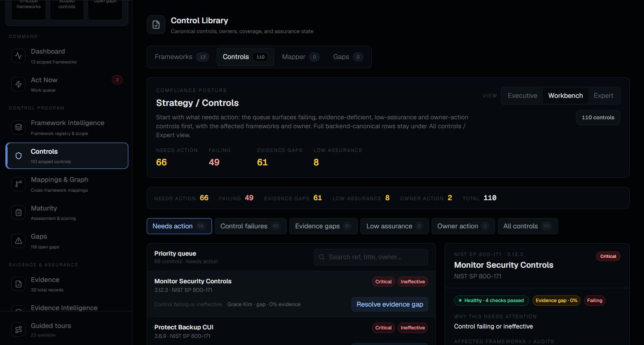Select the Workbench view option
This screenshot has height=345, width=644.
pos(565,96)
